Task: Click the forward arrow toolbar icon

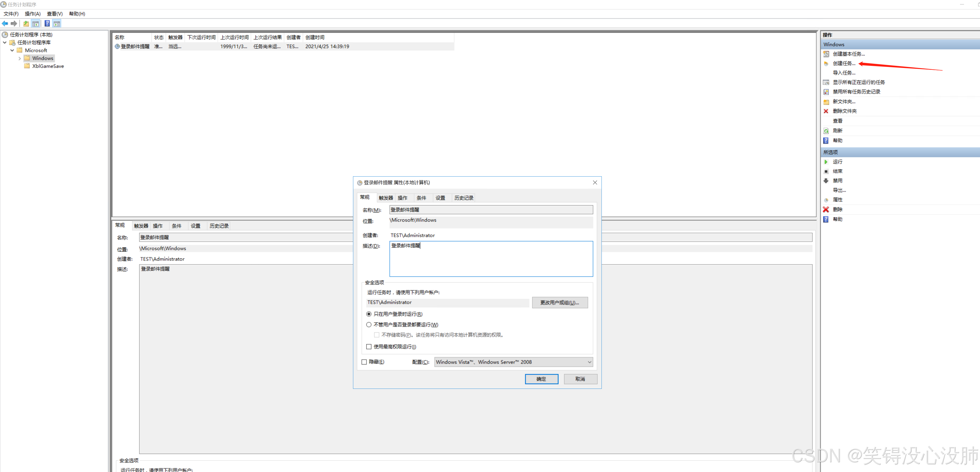Action: pos(14,24)
